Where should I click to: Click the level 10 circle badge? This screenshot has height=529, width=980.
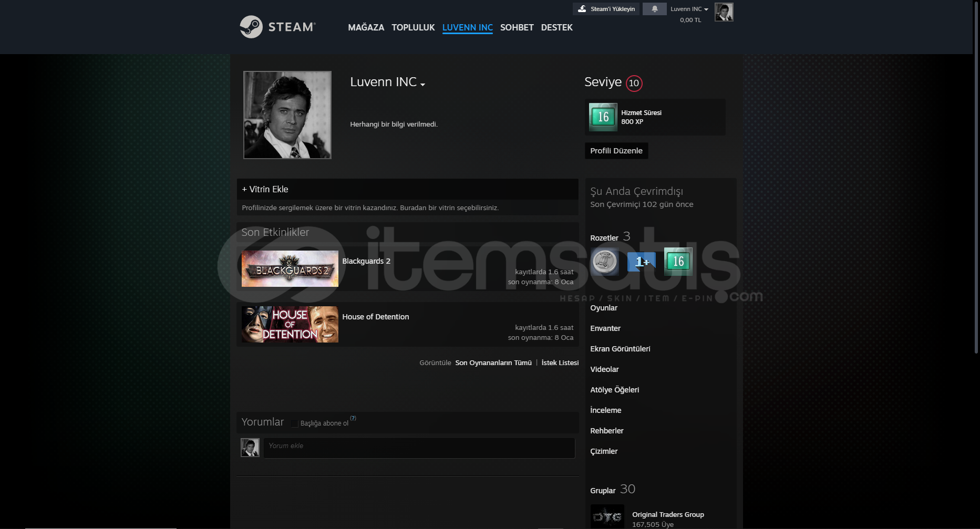coord(634,83)
